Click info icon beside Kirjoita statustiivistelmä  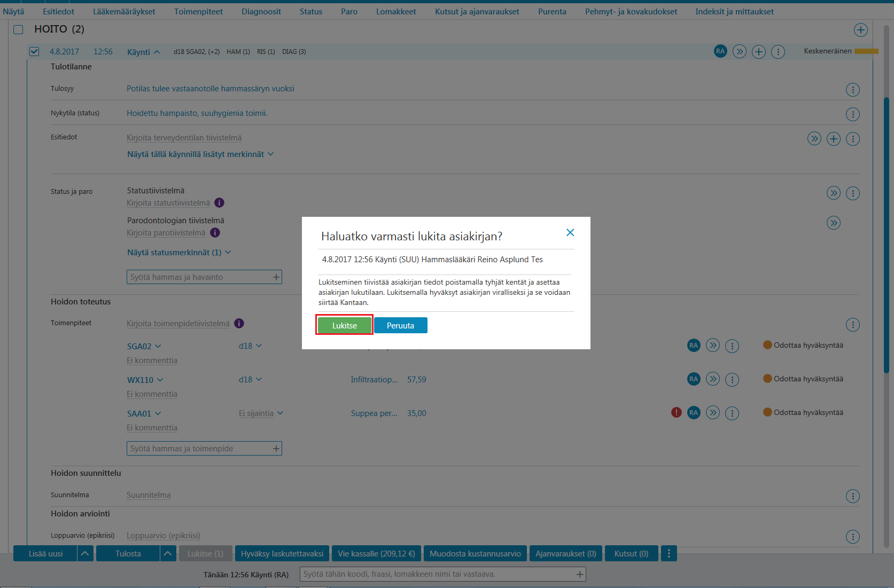pos(219,202)
